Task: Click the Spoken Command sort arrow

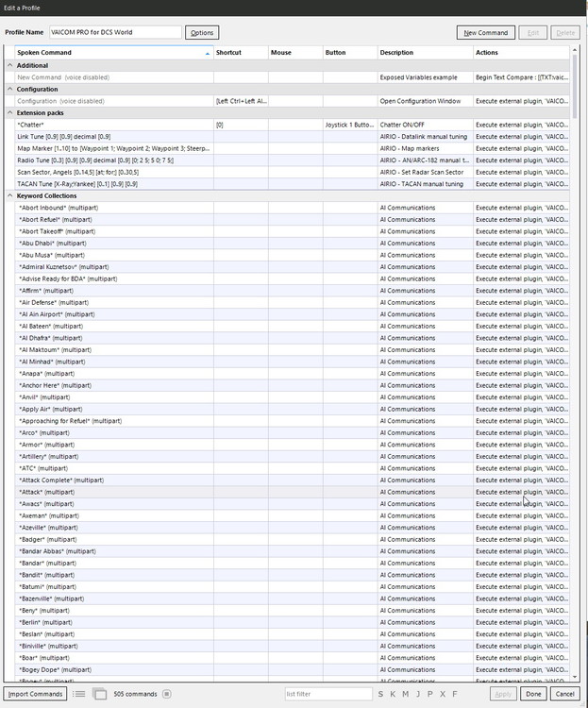Action: [208, 53]
